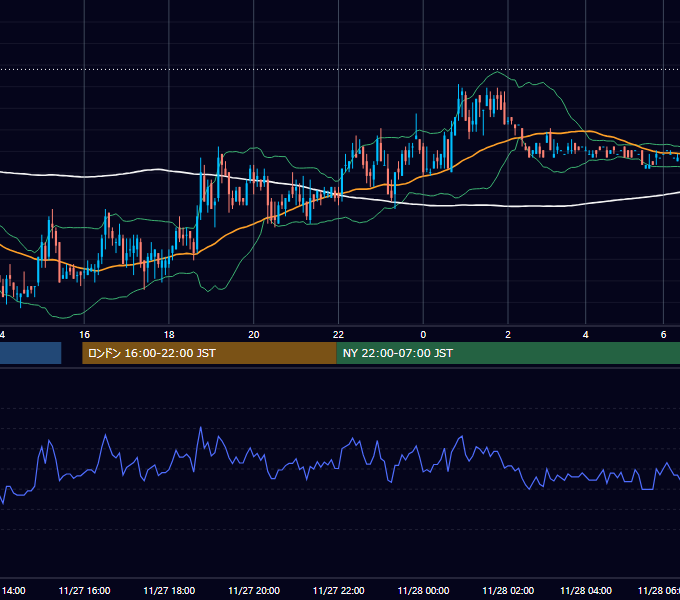680x600 pixels.
Task: Click the 11/28 04:00 date label
Action: click(586, 590)
